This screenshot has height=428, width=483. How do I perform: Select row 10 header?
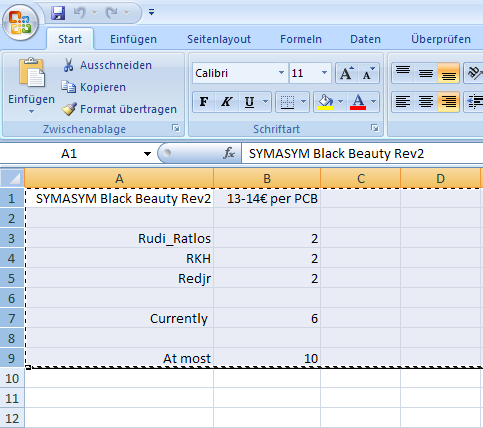[12, 379]
